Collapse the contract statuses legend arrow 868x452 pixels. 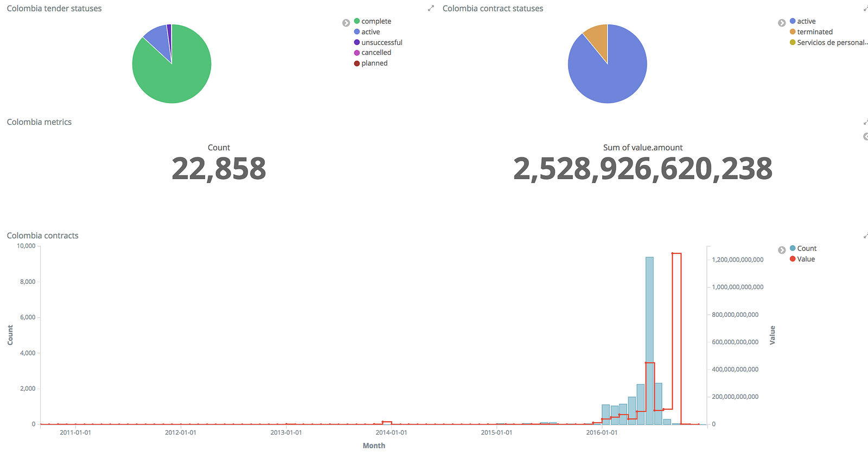(782, 23)
